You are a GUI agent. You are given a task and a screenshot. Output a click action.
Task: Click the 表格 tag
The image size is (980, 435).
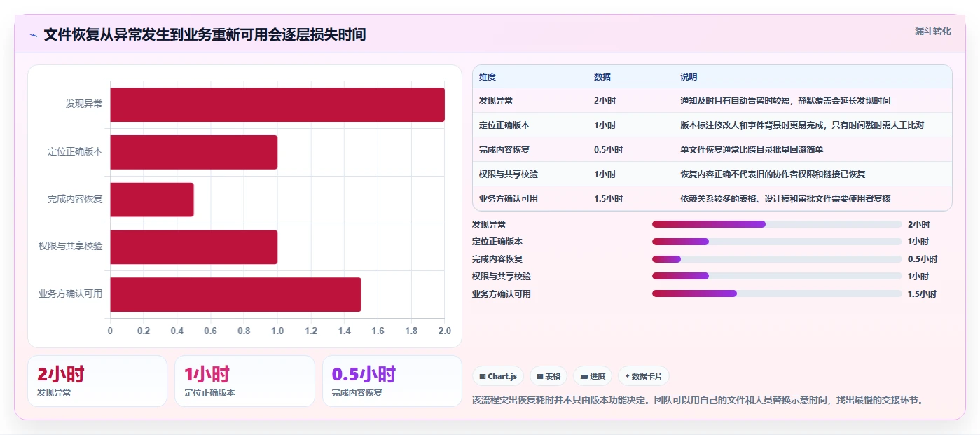click(x=548, y=376)
